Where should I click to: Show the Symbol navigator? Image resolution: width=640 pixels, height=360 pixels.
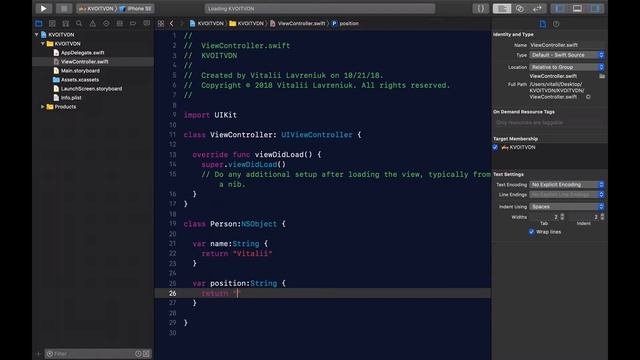(x=66, y=24)
